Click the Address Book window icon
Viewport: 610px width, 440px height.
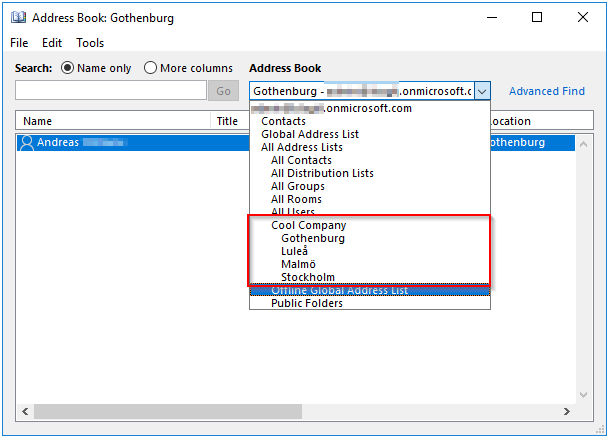click(x=18, y=17)
